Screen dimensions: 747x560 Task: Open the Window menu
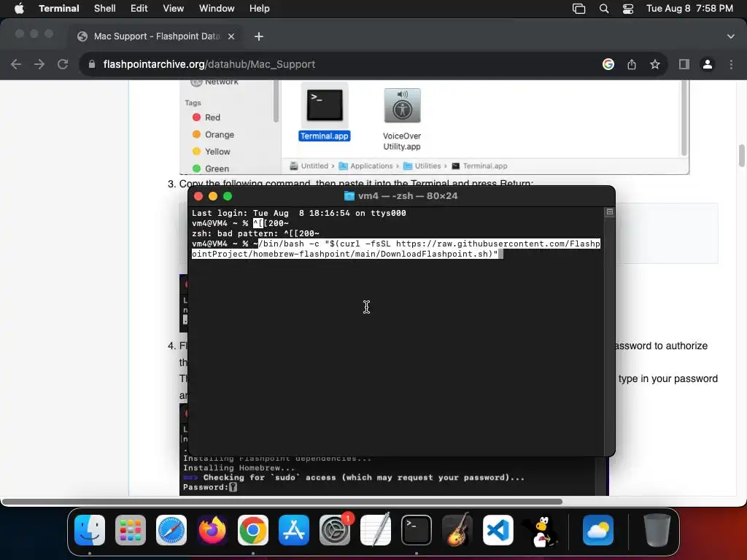(216, 8)
